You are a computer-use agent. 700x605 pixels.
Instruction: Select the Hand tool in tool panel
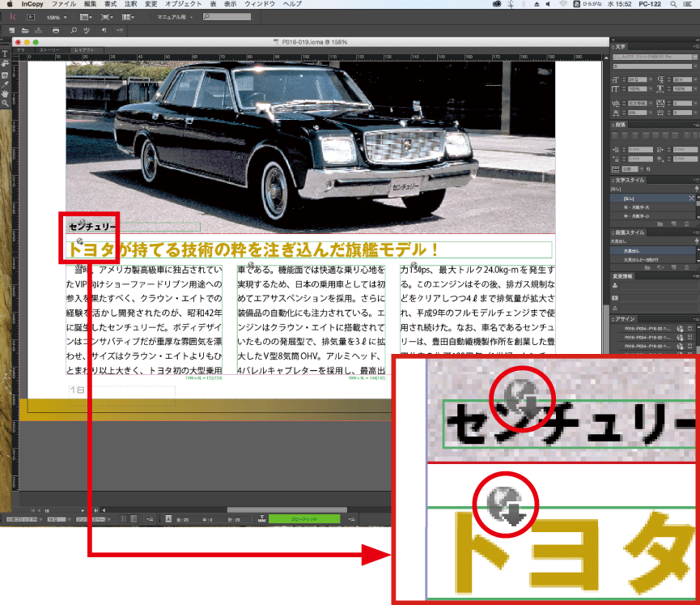tap(5, 94)
